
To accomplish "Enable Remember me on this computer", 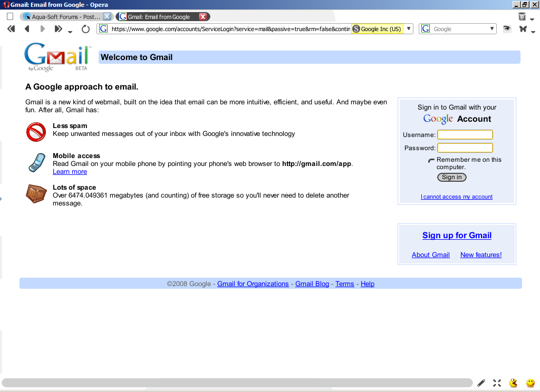I will [431, 160].
